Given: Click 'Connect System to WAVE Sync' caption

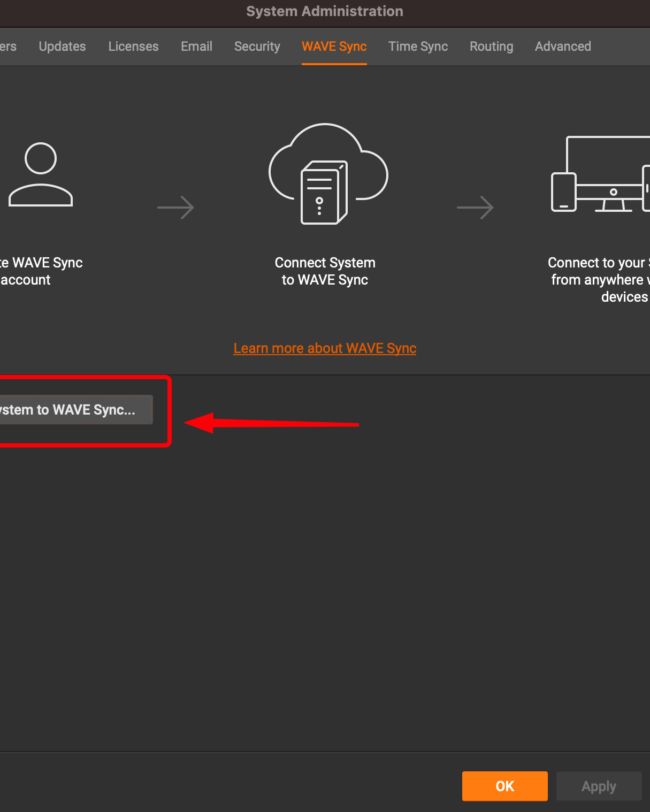Looking at the screenshot, I should (x=325, y=271).
